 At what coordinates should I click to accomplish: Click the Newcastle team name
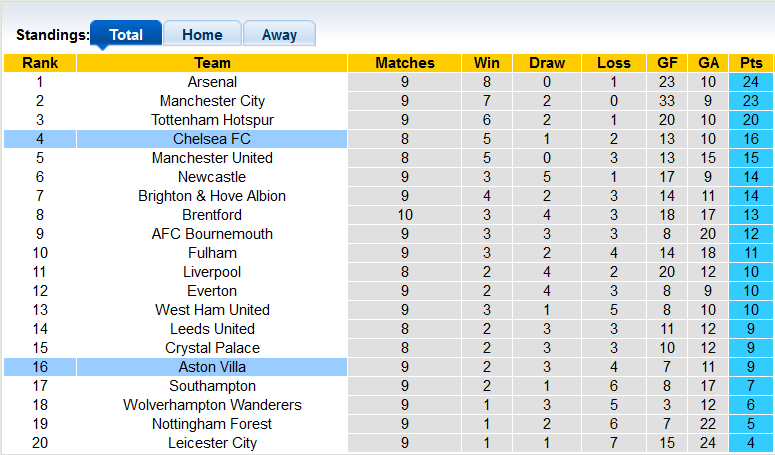click(x=212, y=177)
